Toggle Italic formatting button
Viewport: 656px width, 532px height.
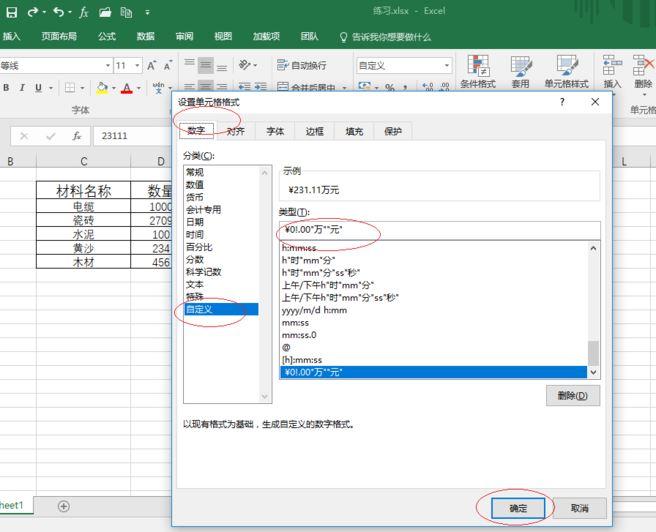tap(22, 88)
